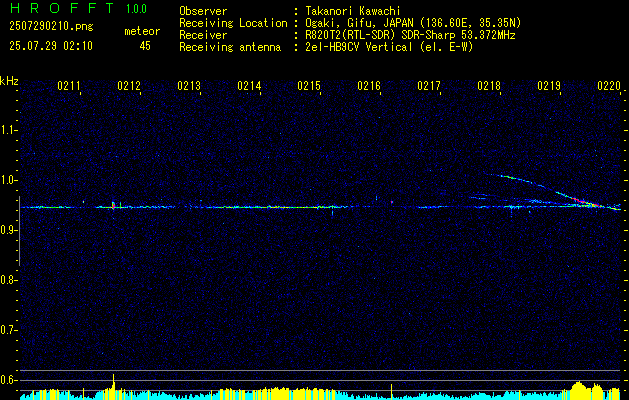This screenshot has height=400, width=629.
Task: Click the R820T2(RTL-SDR) receiver text
Action: (410, 35)
